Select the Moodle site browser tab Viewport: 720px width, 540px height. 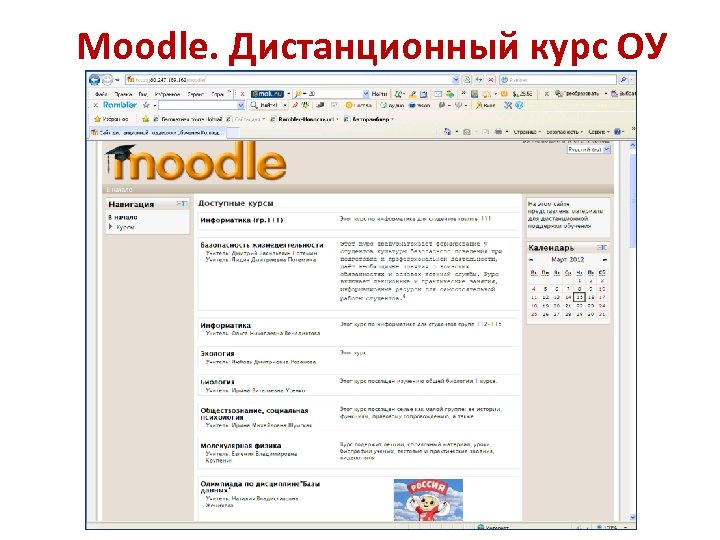tap(158, 132)
